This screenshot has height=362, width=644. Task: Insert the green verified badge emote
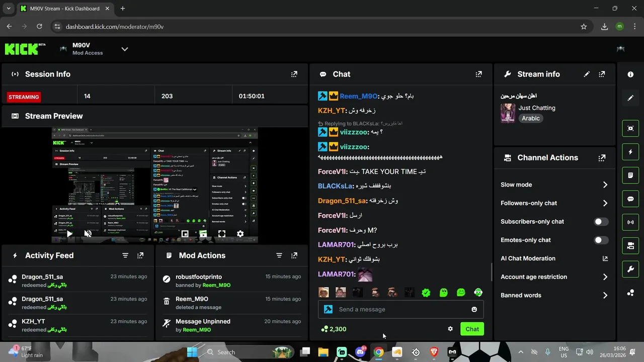point(426,293)
